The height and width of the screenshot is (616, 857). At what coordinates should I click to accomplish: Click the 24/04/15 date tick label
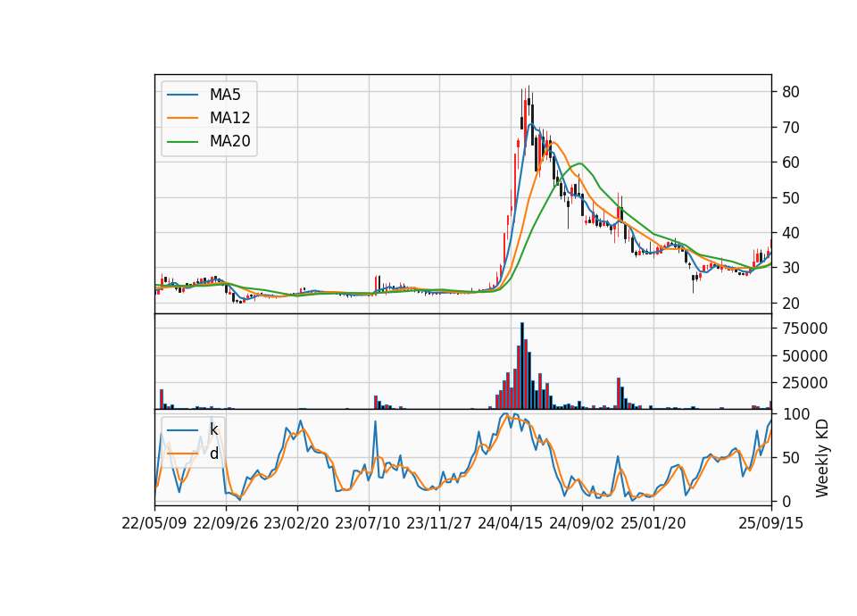[511, 523]
